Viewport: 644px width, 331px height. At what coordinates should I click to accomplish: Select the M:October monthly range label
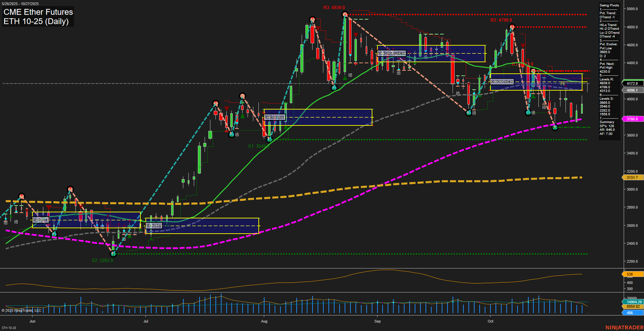pos(502,81)
